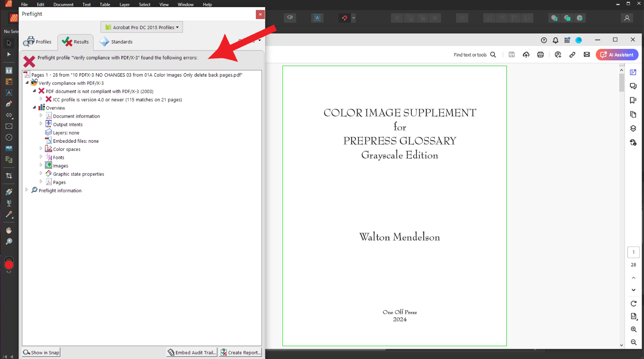644x359 pixels.
Task: Expand Output Intents node
Action: [x=41, y=124]
